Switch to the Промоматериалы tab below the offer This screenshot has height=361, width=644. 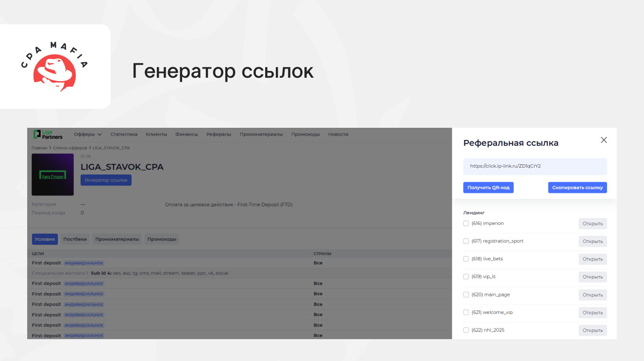coord(118,239)
